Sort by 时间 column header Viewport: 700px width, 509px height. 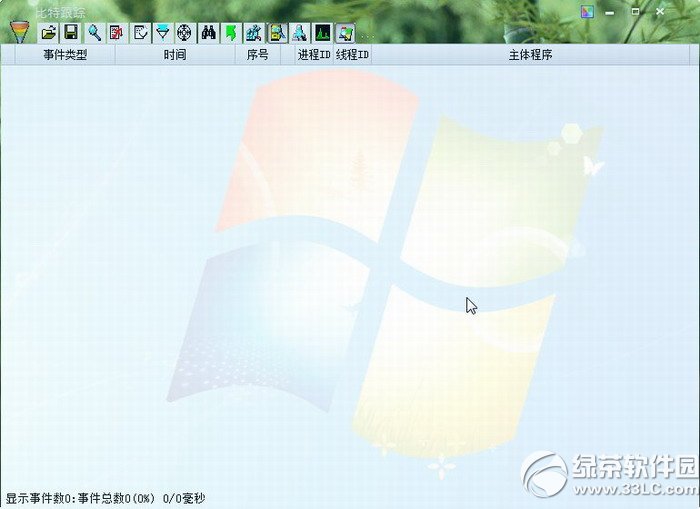[x=175, y=55]
